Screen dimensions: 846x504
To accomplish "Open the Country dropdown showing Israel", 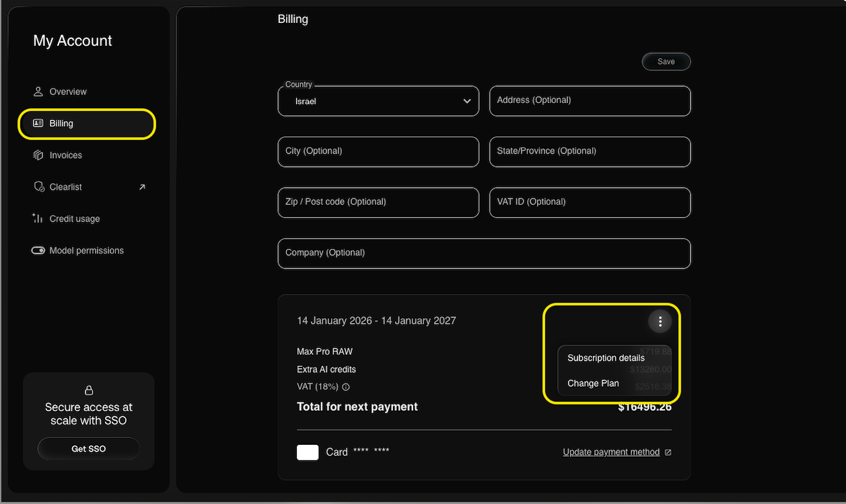I will click(x=378, y=101).
